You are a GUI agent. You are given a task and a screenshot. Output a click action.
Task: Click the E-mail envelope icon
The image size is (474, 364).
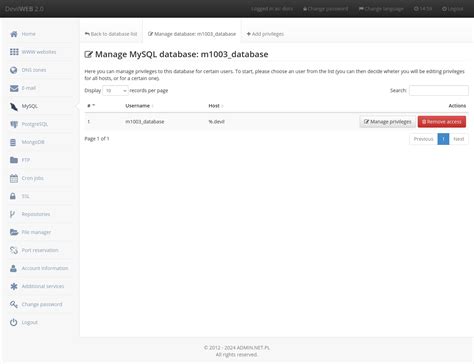pos(14,88)
